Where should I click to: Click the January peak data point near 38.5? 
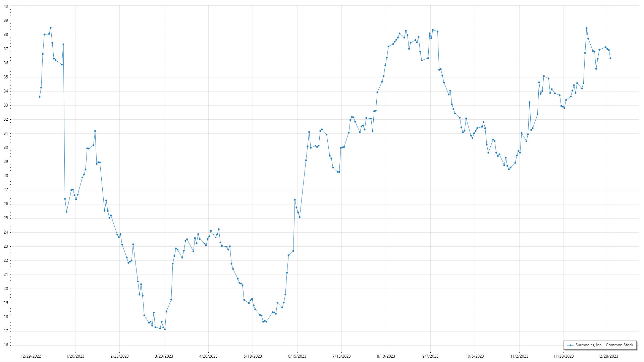[51, 28]
